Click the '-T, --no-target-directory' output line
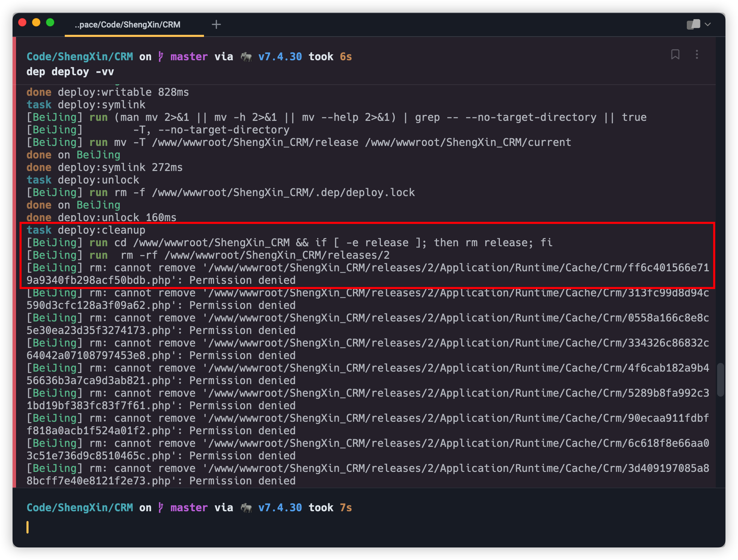 pyautogui.click(x=158, y=130)
